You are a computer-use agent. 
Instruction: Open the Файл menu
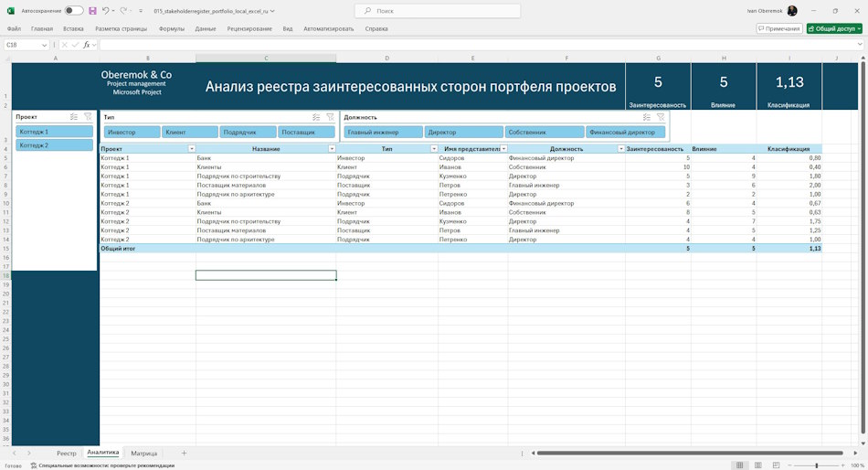[x=14, y=29]
